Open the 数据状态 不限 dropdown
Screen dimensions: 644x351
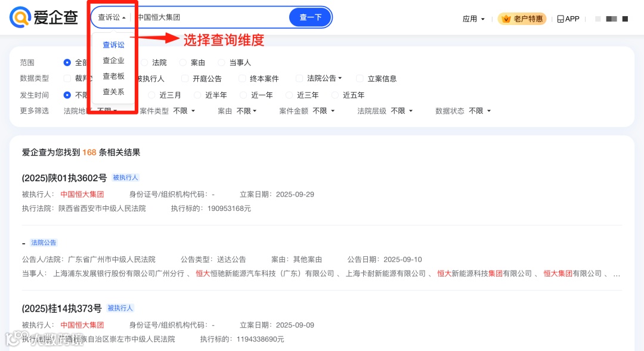[x=479, y=111]
